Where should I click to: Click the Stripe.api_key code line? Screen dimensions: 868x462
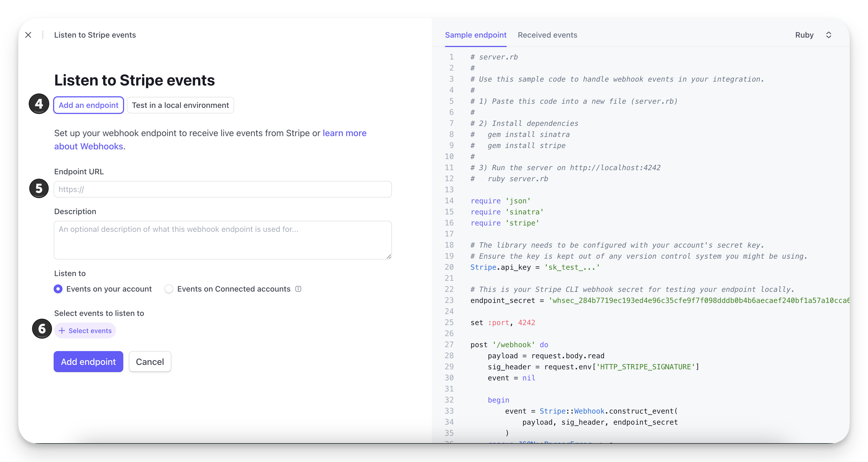(x=535, y=267)
